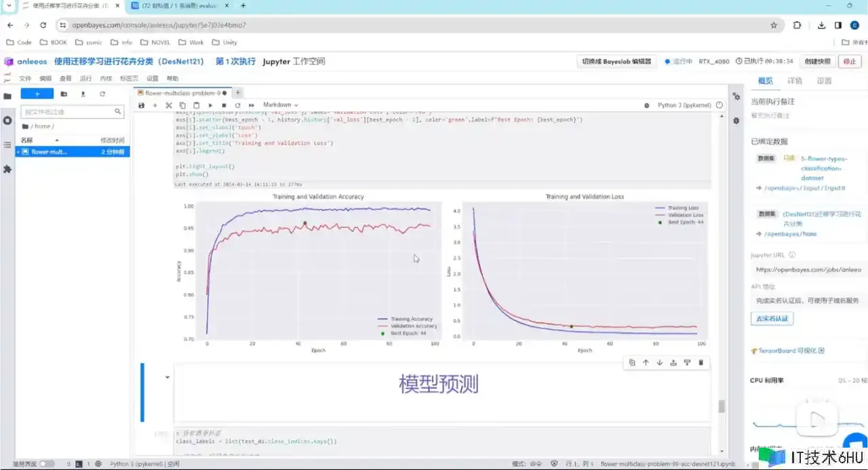This screenshot has width=868, height=470.
Task: Switch to the 概览 tab
Action: point(765,81)
